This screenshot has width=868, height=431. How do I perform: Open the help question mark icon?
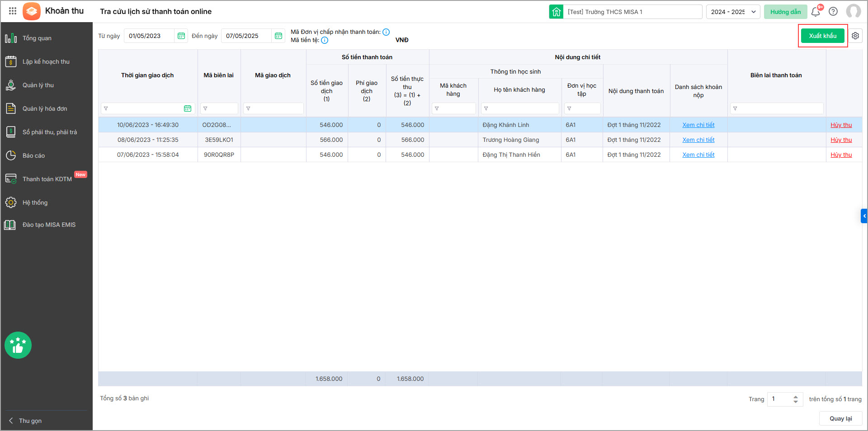pos(833,12)
